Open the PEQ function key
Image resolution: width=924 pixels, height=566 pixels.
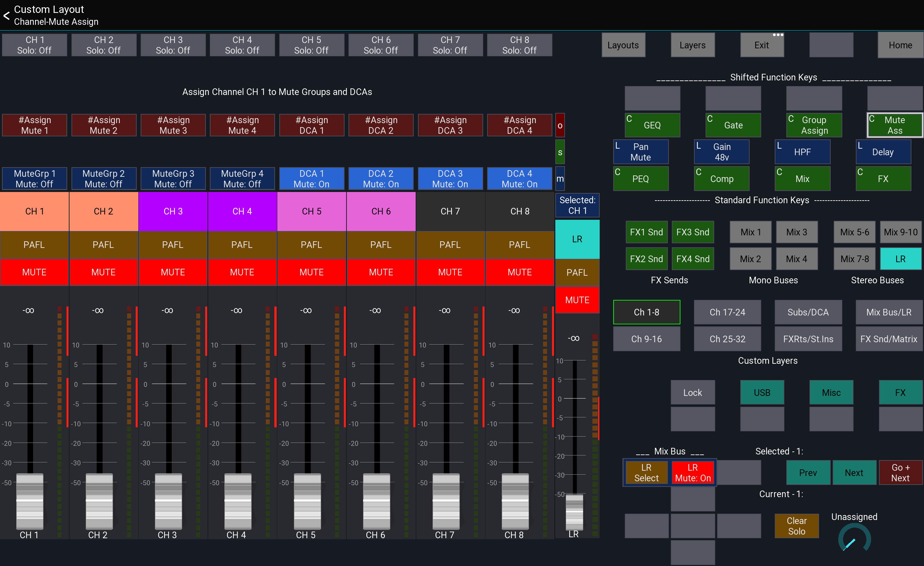coord(640,178)
